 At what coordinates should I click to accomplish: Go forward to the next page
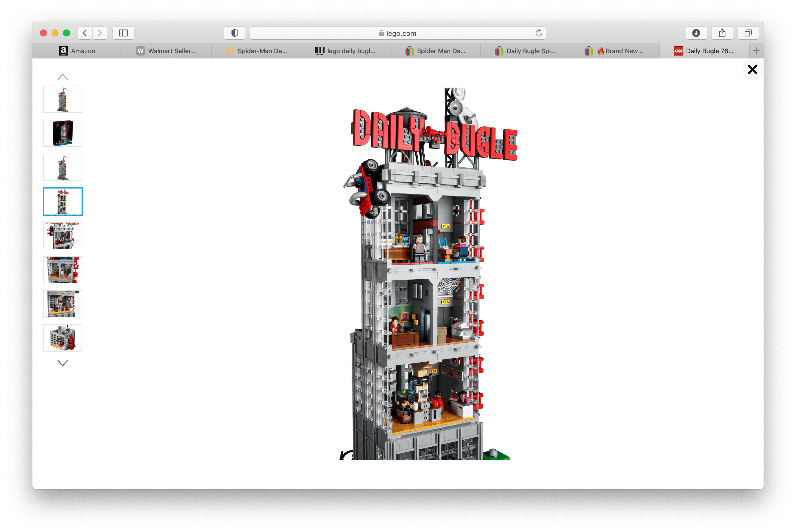click(x=100, y=33)
